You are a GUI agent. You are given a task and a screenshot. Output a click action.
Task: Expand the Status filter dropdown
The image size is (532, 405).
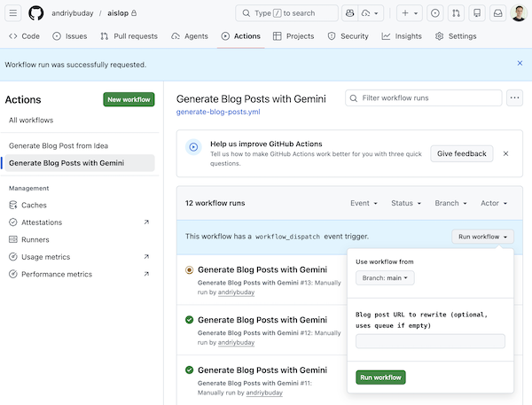click(406, 203)
